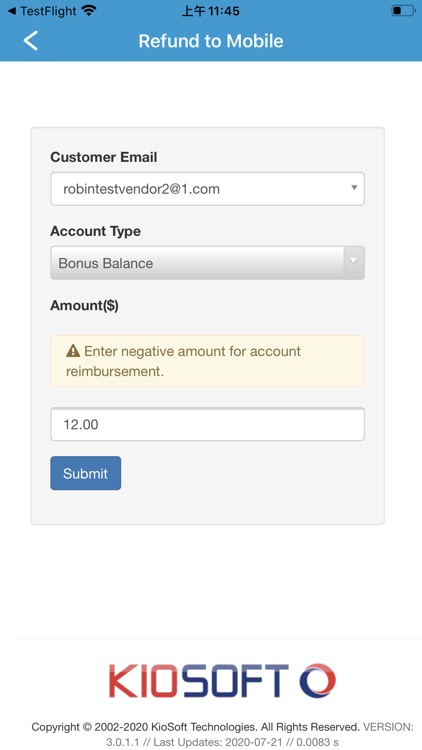The width and height of the screenshot is (422, 750).
Task: Tap the Wi-Fi status icon
Action: point(89,11)
